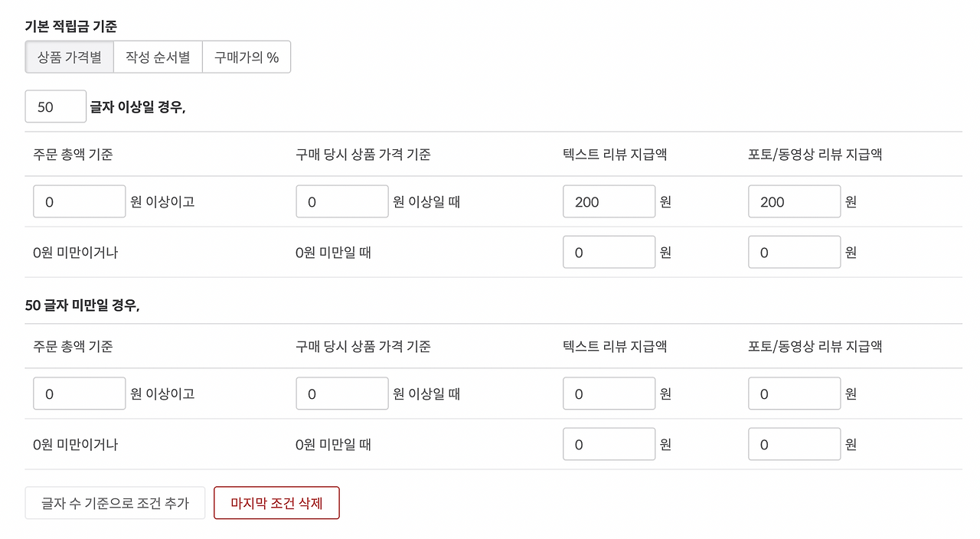Click the photo/video review field showing 200

tap(794, 201)
